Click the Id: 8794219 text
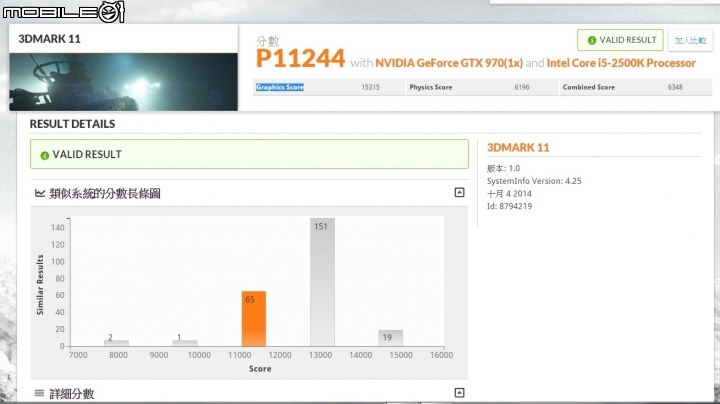This screenshot has width=720, height=404. [509, 206]
